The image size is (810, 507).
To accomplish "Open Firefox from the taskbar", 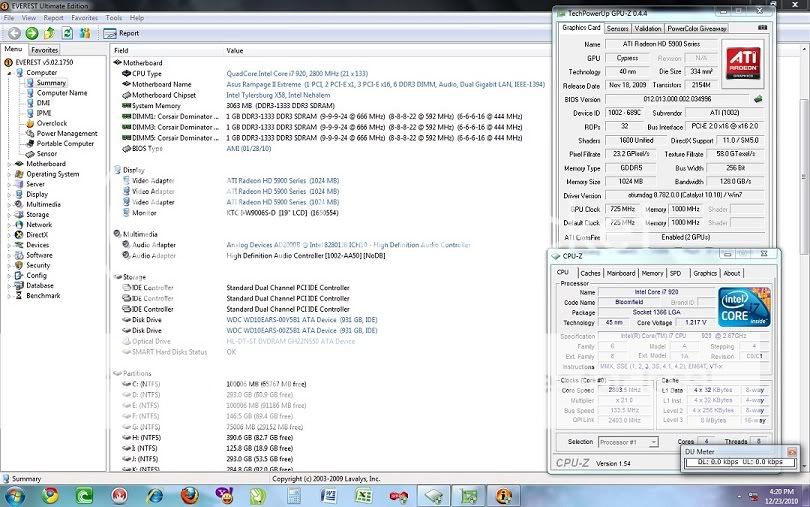I will click(190, 496).
